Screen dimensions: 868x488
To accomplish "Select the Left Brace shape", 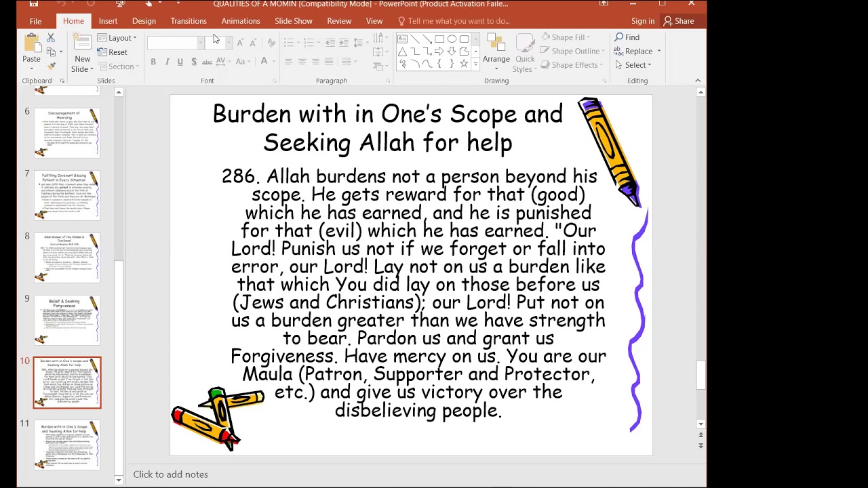I will tap(439, 64).
